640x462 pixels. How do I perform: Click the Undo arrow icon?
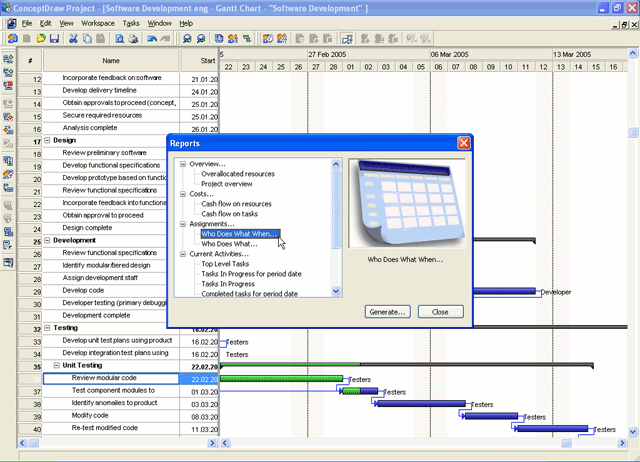coord(152,39)
